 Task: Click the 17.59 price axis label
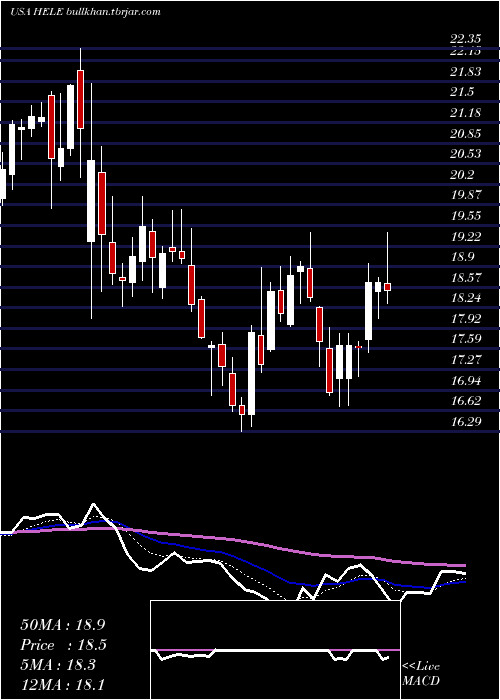point(466,339)
